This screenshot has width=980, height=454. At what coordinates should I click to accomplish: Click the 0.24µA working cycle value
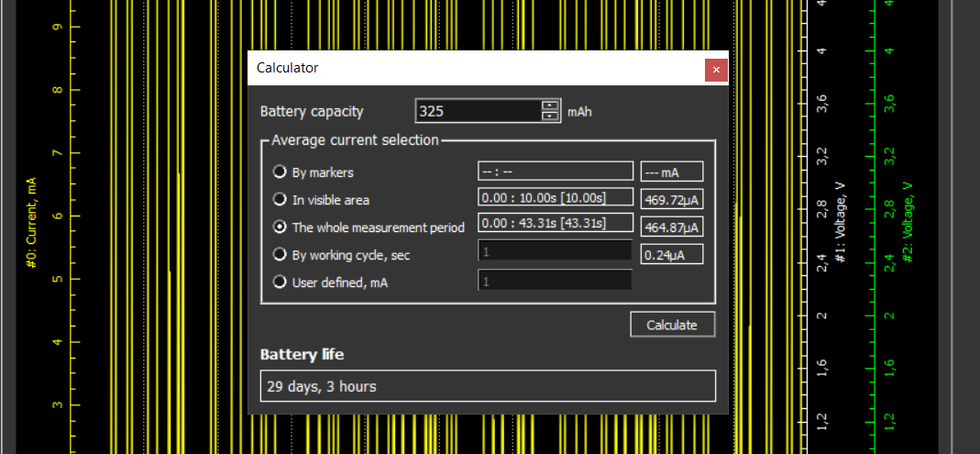pos(672,255)
